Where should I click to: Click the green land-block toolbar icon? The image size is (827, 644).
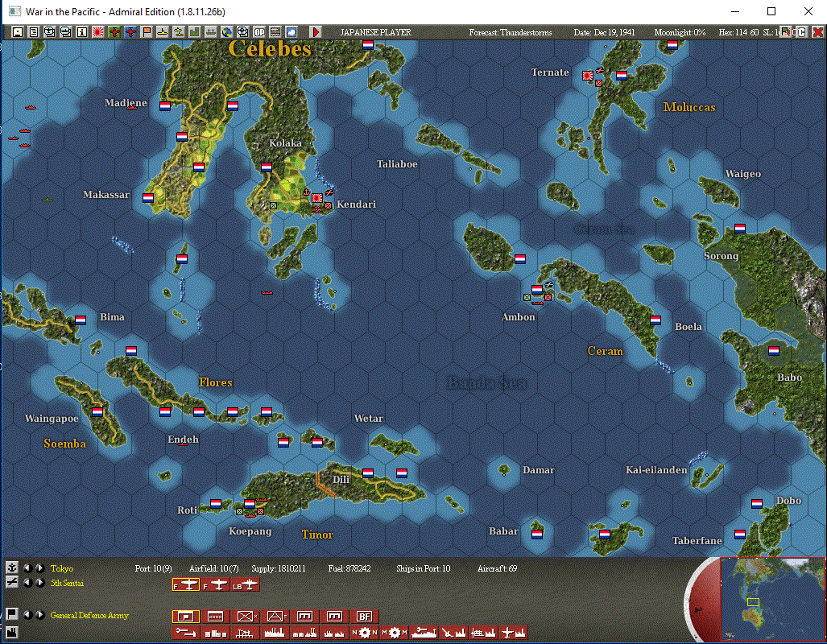point(195,32)
